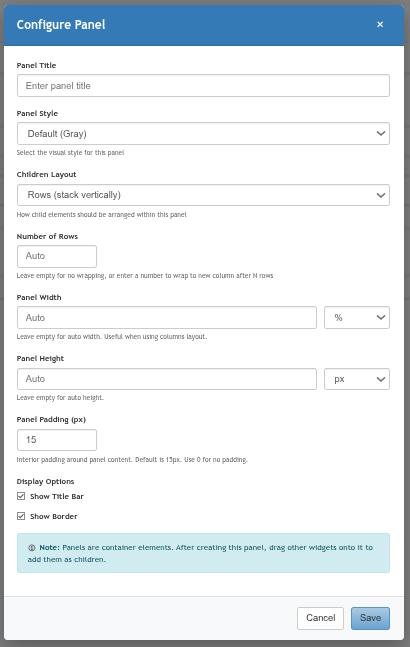The height and width of the screenshot is (647, 410).
Task: Click the chevron arrow of Children Layout select
Action: point(381,195)
